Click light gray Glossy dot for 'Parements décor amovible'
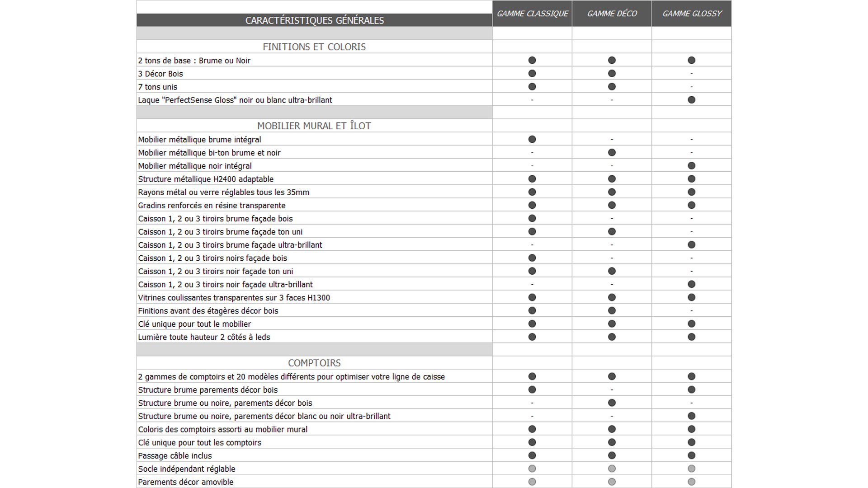Screen dimensions: 868x488 692,482
